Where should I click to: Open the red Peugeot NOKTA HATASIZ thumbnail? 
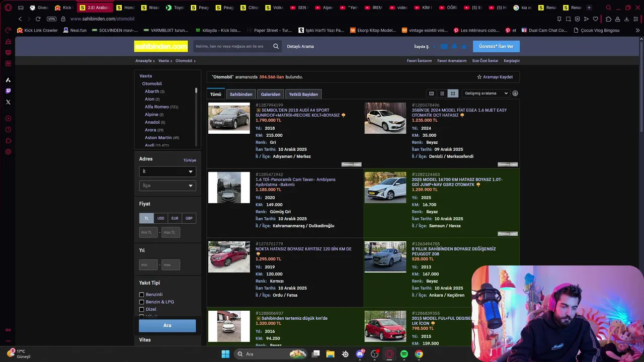pos(229,257)
